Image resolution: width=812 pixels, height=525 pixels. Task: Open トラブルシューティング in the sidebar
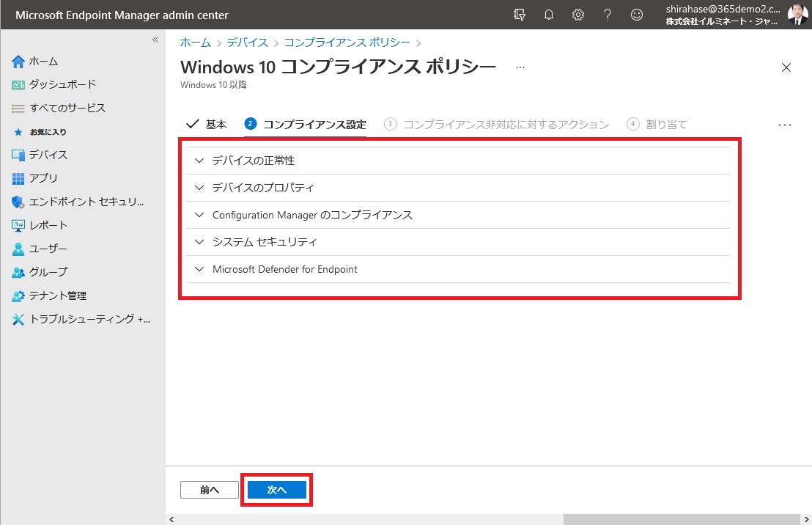[x=89, y=319]
